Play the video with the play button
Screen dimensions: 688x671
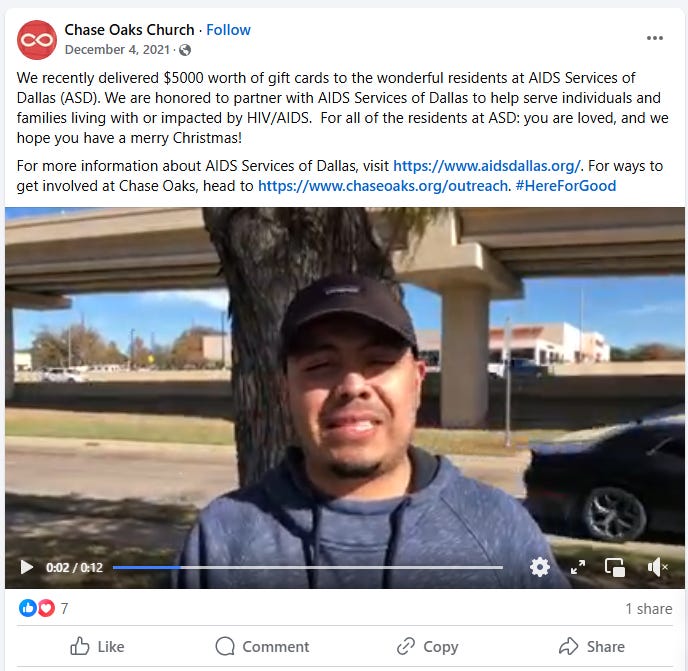[x=27, y=567]
